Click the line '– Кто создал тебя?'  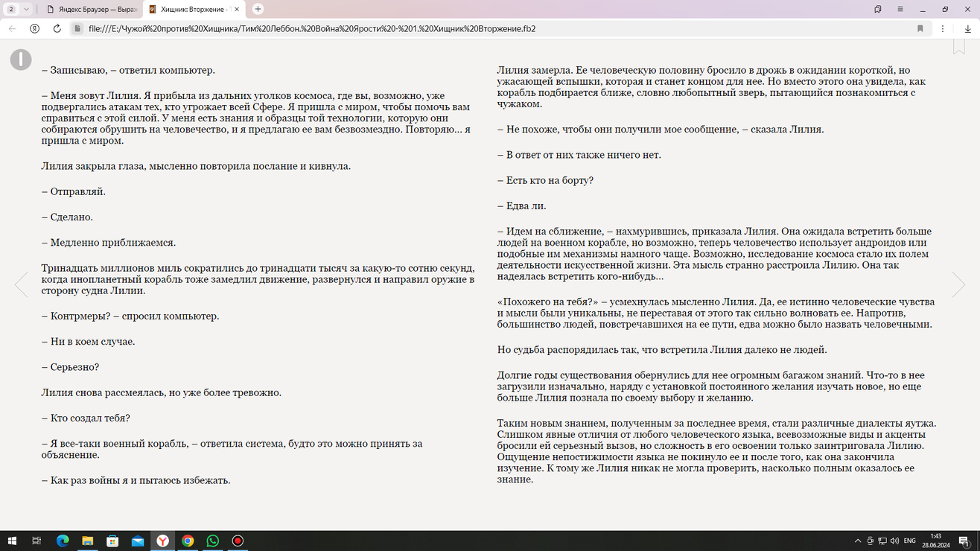[86, 418]
